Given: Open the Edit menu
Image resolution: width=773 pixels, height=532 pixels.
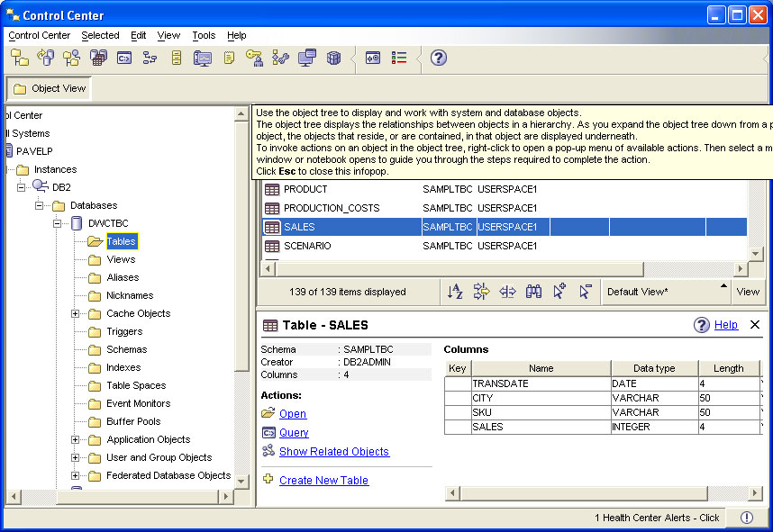Looking at the screenshot, I should click(138, 35).
